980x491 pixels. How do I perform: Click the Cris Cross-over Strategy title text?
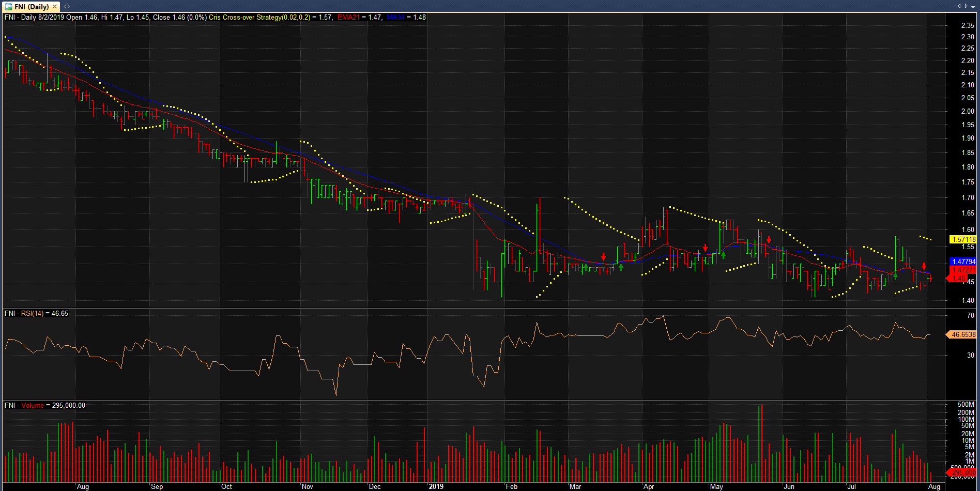coord(245,17)
